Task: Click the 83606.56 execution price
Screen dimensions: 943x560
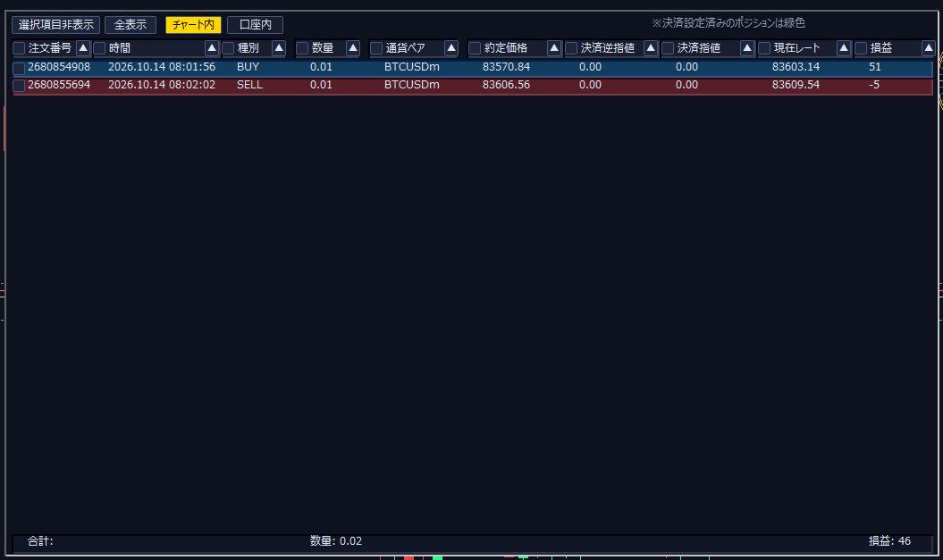Action: tap(507, 85)
